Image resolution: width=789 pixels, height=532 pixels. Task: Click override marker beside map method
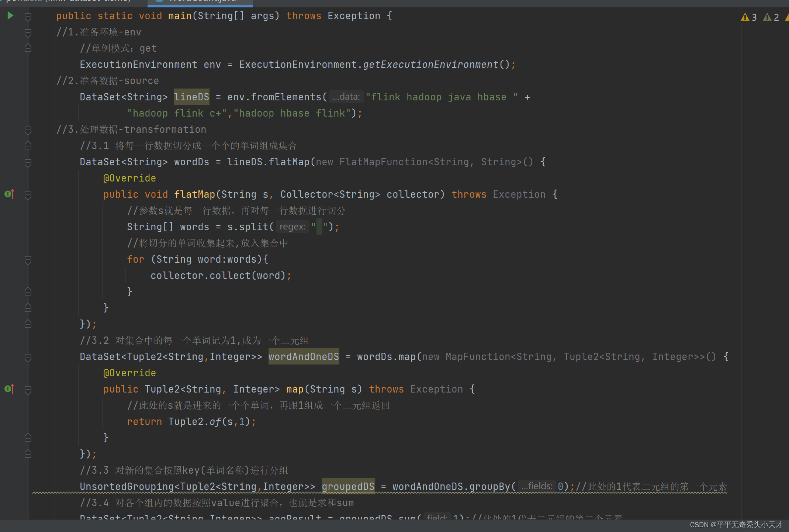click(10, 389)
